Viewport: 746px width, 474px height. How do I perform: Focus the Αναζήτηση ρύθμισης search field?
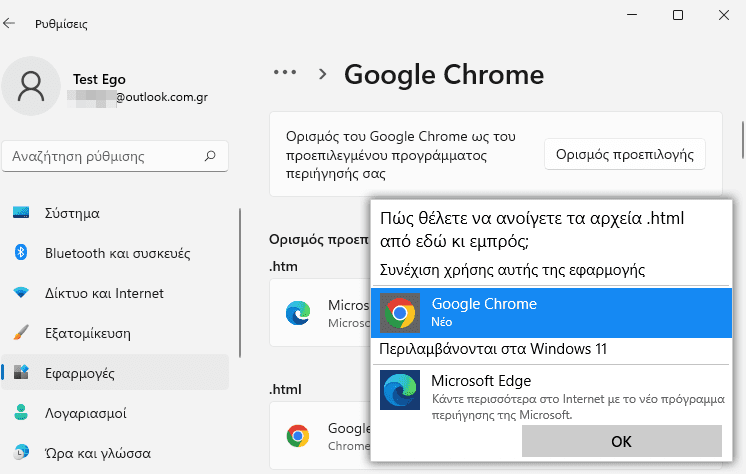pyautogui.click(x=115, y=156)
